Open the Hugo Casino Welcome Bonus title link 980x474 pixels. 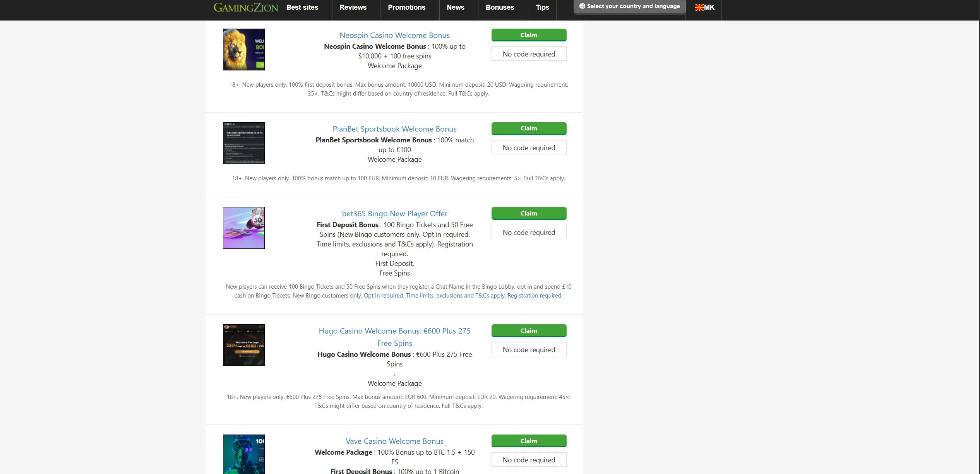(x=394, y=337)
